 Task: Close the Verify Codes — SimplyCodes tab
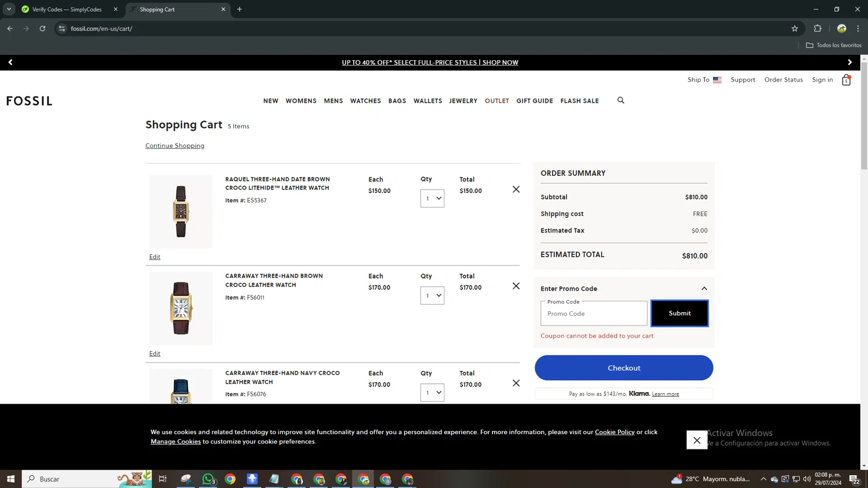(x=115, y=9)
